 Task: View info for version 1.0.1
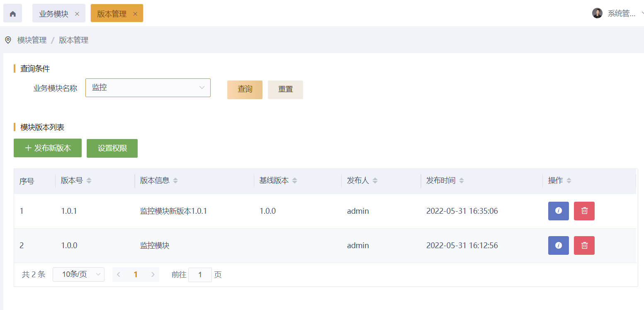tap(558, 211)
